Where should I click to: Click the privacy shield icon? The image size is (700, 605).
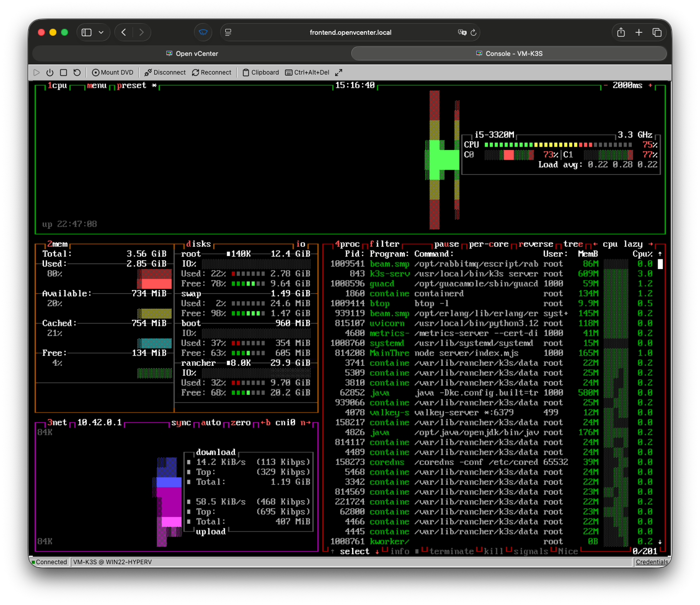[203, 32]
